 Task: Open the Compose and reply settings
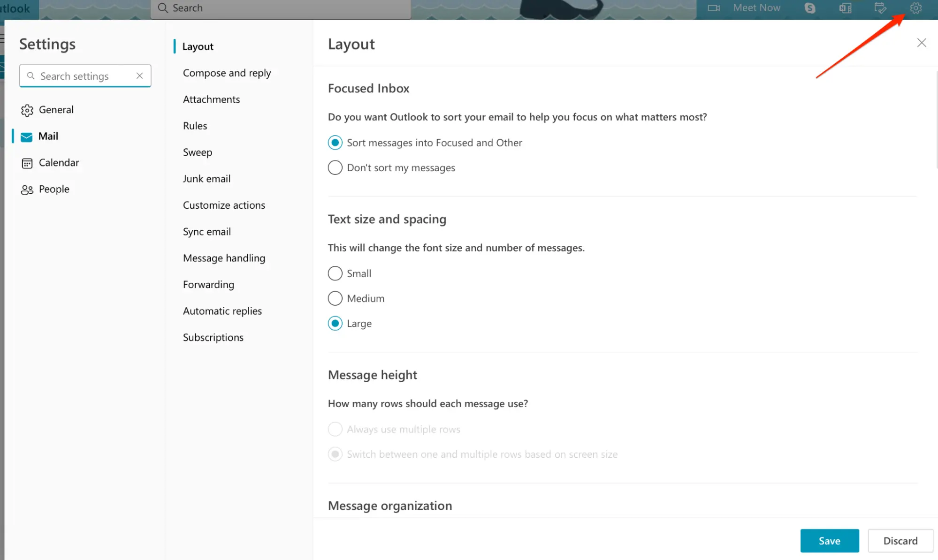pos(227,73)
